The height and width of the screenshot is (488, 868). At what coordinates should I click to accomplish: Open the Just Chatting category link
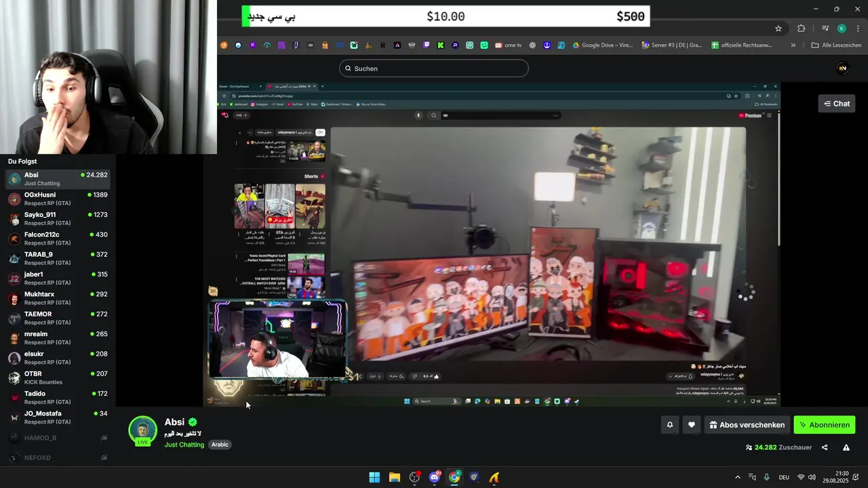point(184,445)
